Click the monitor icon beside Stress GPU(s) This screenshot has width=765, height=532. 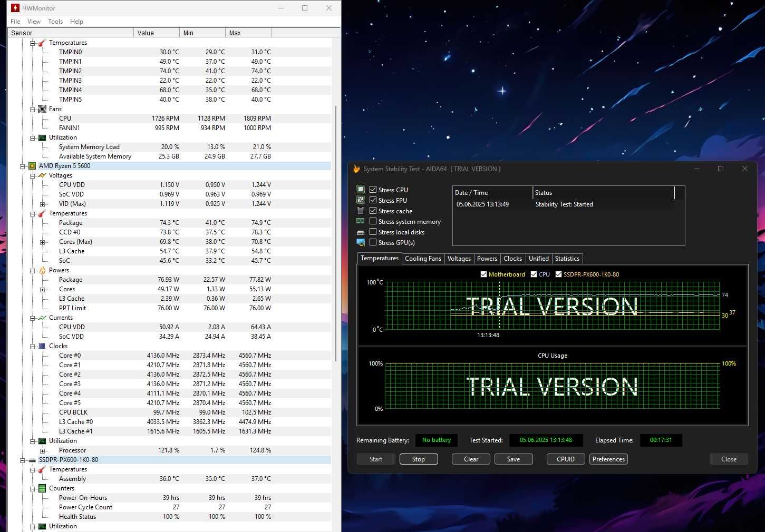click(361, 242)
